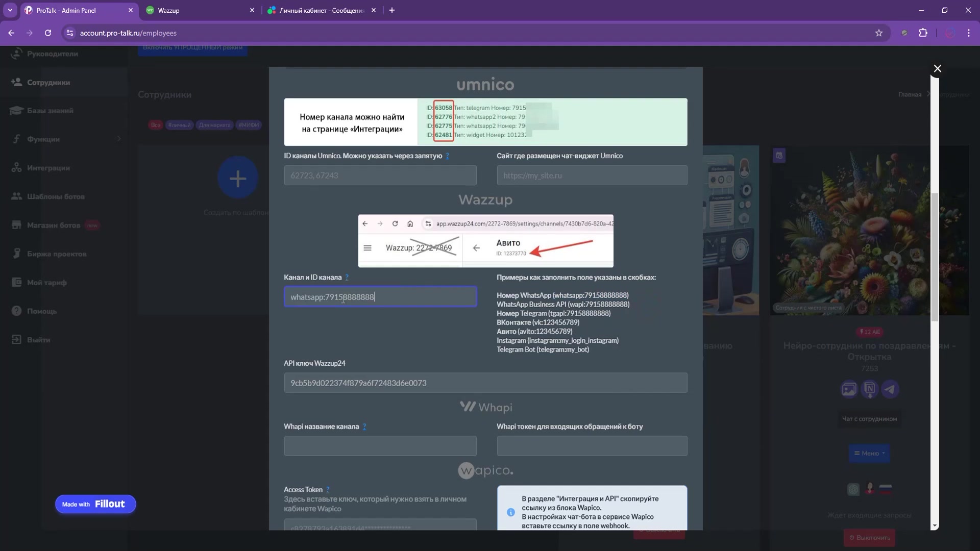
Task: Open the Chrome profile avatar
Action: [x=950, y=33]
